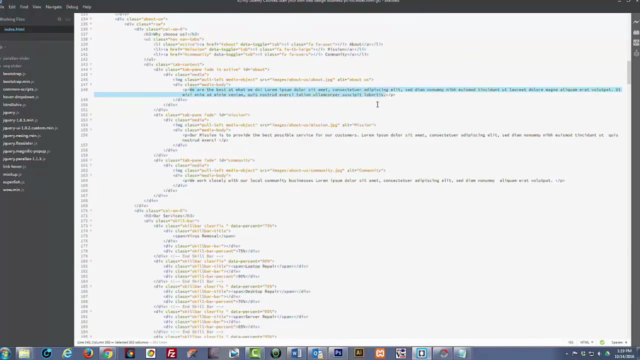This screenshot has width=640, height=360.
Task: Open jquery.flexslider.js file
Action: 20,144
